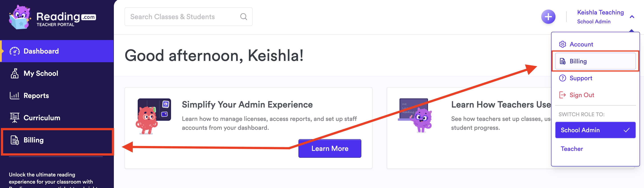This screenshot has height=188, width=644.
Task: Select the School Admin role option
Action: tap(595, 130)
